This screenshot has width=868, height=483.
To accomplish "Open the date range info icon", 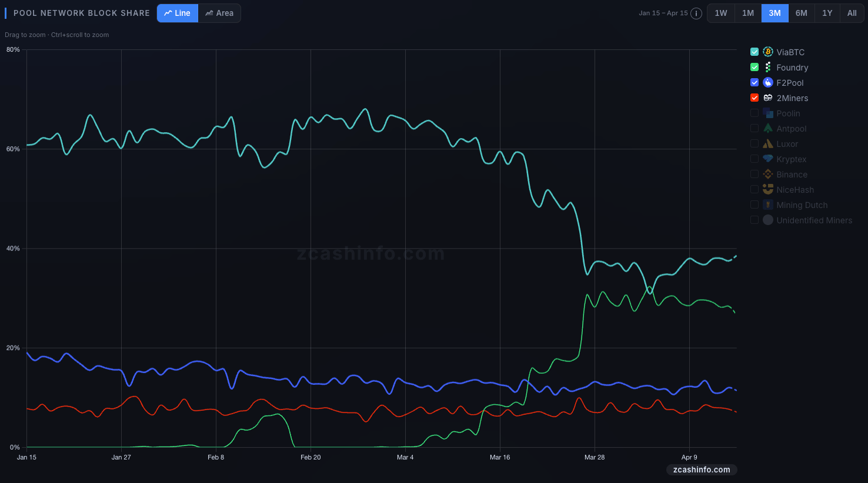I will [x=696, y=14].
